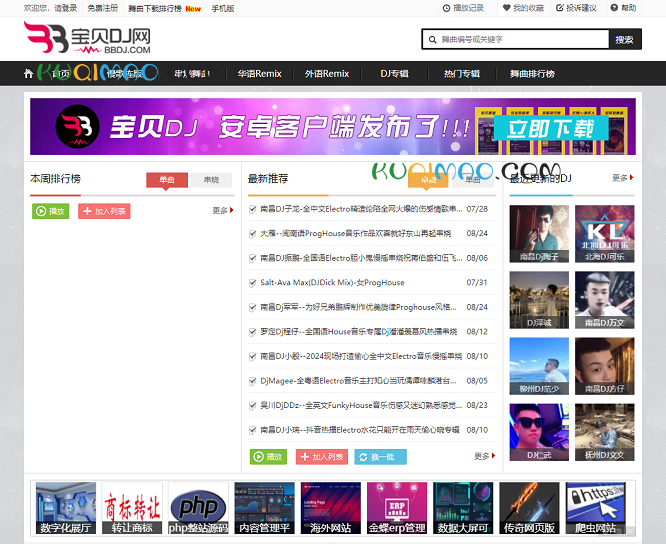Click 爬虫网站 ad thumbnail
This screenshot has width=666, height=544.
click(595, 508)
